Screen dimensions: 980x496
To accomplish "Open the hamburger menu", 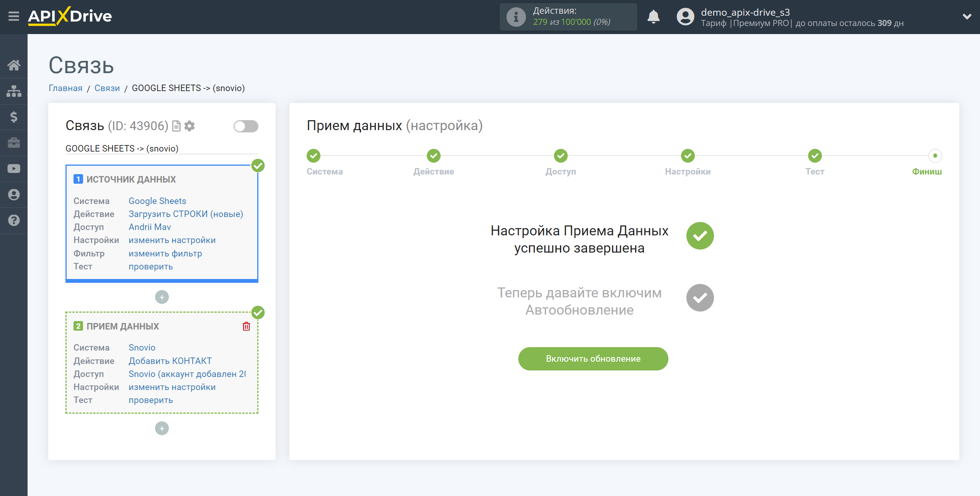I will pos(14,16).
